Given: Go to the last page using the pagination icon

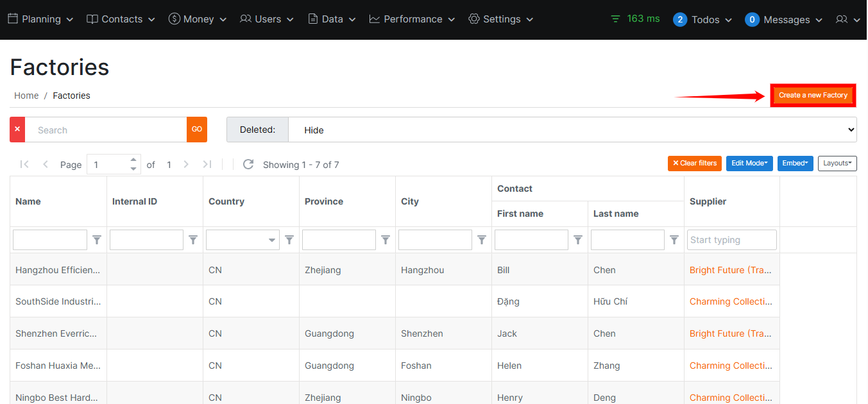Looking at the screenshot, I should (207, 164).
